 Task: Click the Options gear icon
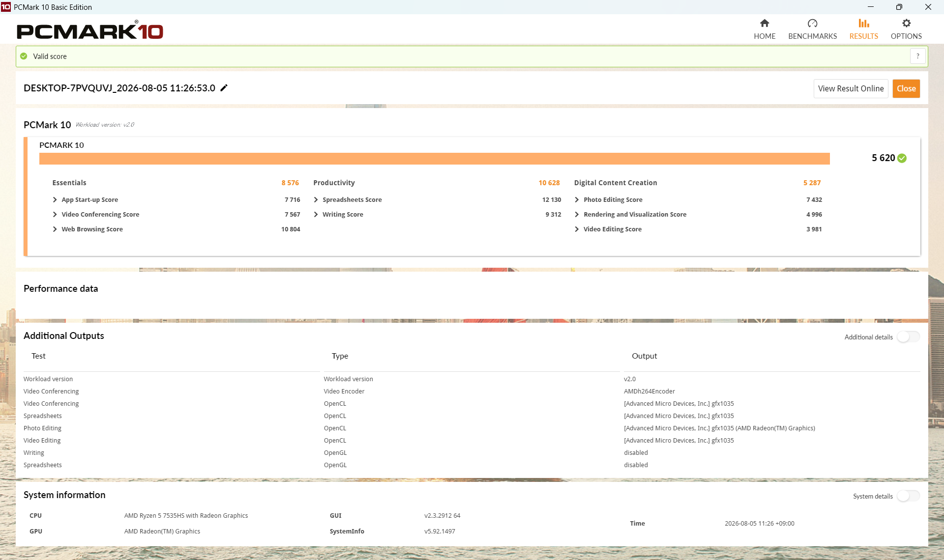(x=906, y=23)
